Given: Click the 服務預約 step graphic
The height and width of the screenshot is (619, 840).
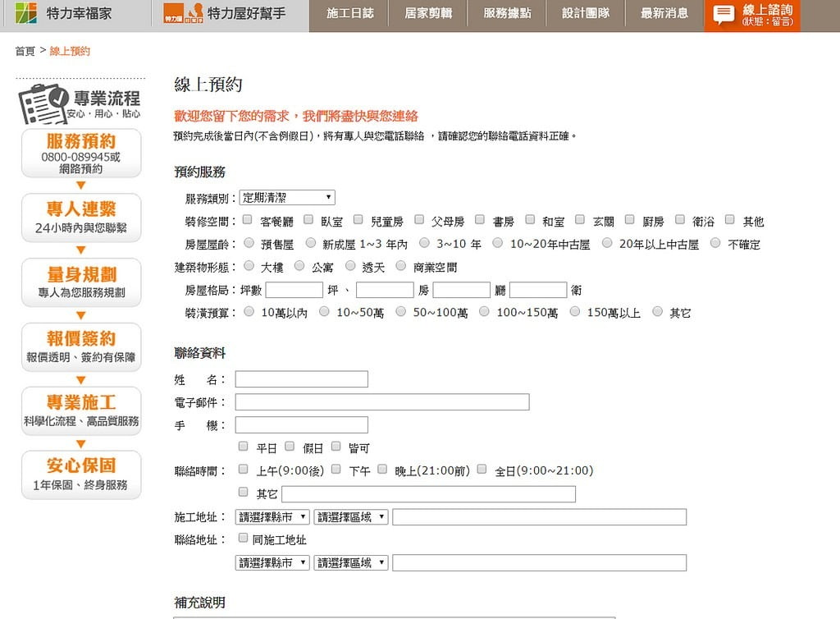Looking at the screenshot, I should (80, 154).
